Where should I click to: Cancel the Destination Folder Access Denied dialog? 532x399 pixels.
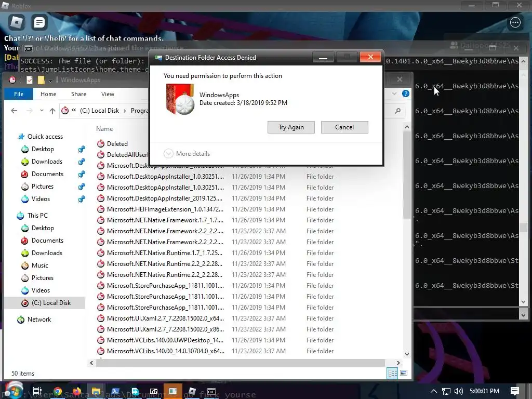[x=344, y=127]
